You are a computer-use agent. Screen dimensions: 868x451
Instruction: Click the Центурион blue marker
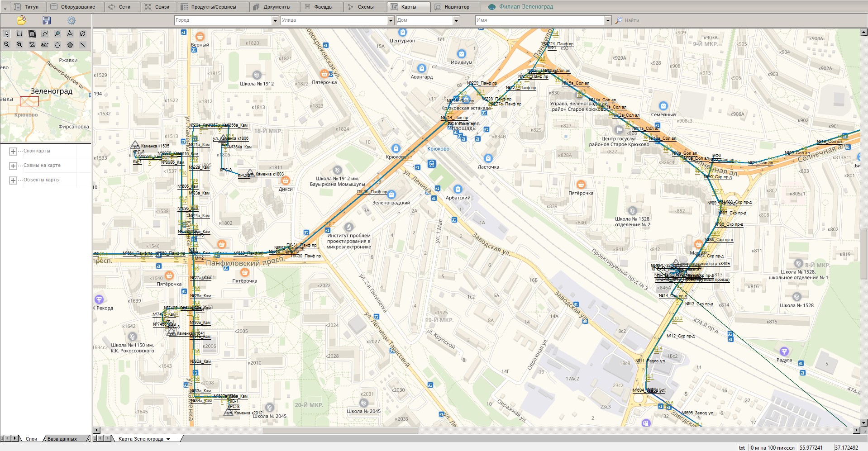[402, 32]
